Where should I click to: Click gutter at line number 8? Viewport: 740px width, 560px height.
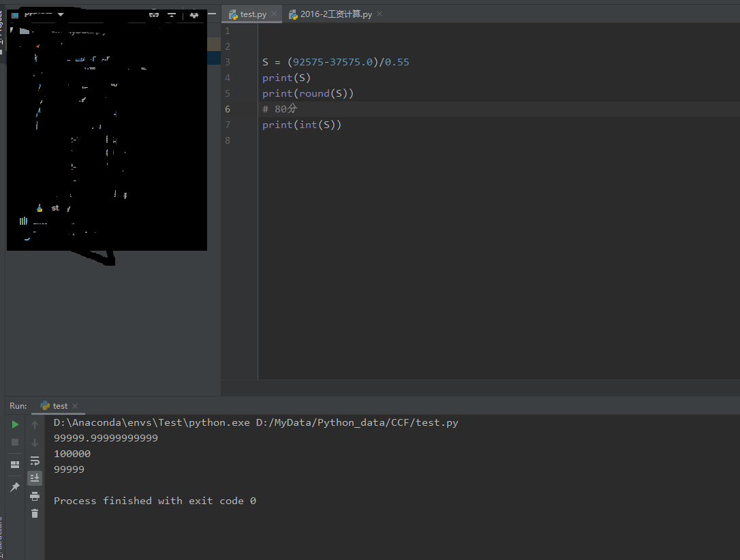[228, 140]
